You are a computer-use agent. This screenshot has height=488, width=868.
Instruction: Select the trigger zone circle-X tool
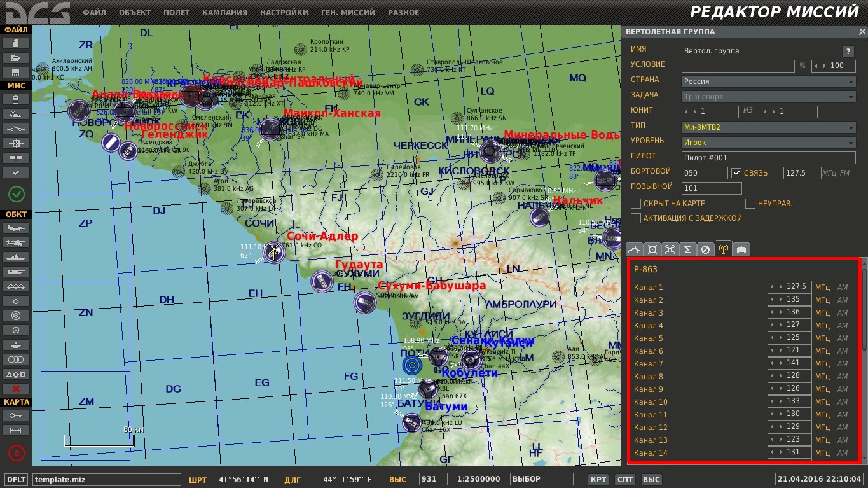click(x=16, y=330)
